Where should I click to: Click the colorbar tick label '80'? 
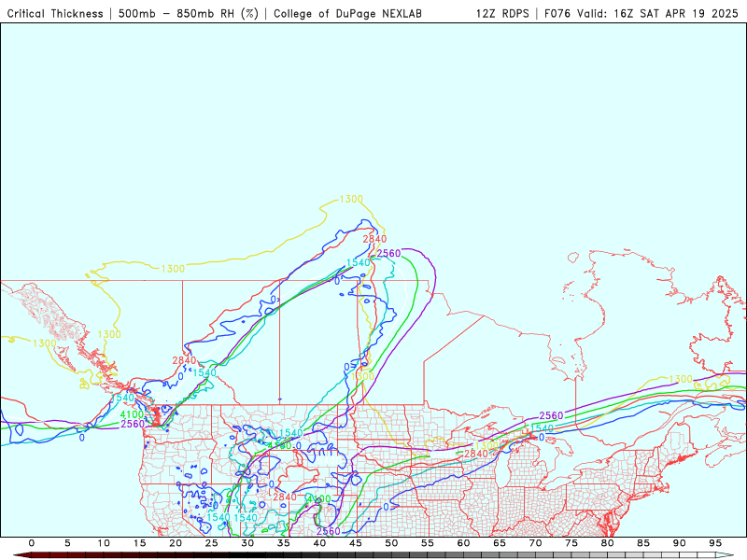coord(608,543)
